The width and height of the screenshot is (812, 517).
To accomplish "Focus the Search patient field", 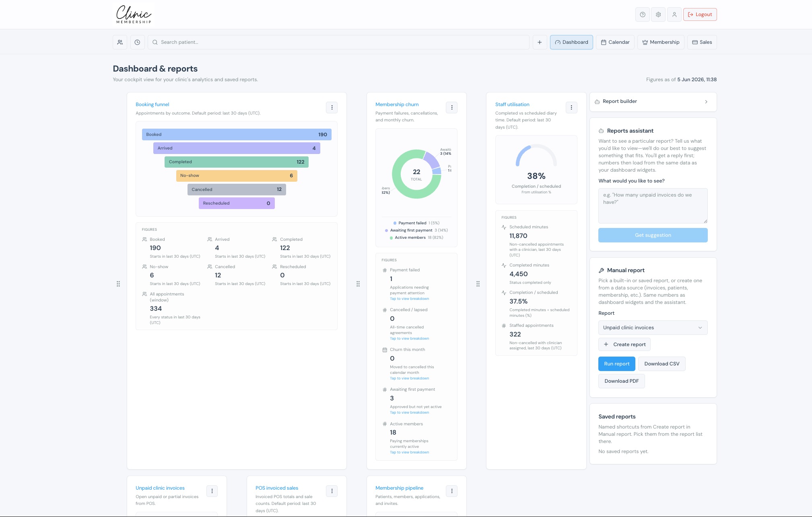I will [338, 42].
